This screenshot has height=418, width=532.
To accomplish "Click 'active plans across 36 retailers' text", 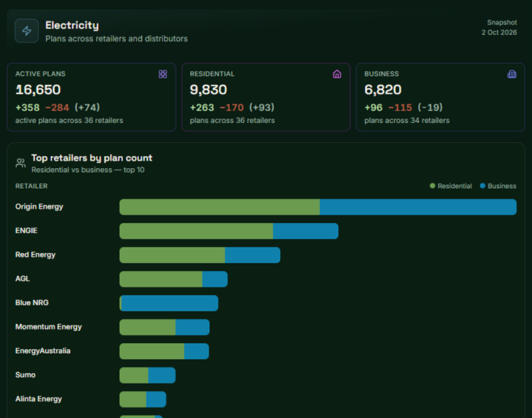I will [x=69, y=121].
